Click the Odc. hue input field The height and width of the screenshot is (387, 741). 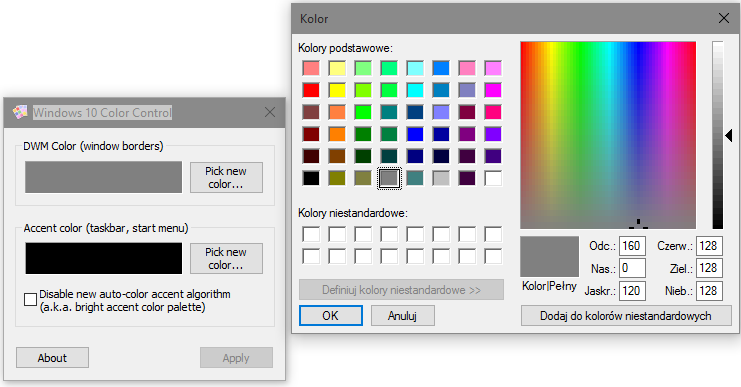632,246
